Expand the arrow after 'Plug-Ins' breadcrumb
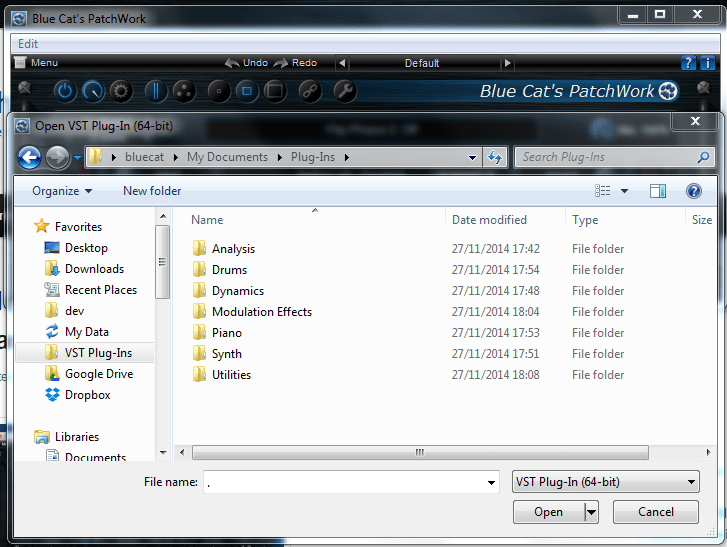727x547 pixels. pyautogui.click(x=347, y=157)
